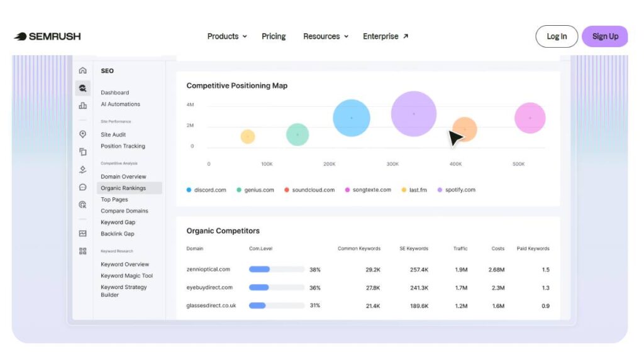Click the speech bubble sidebar icon
The image size is (644, 362).
pyautogui.click(x=82, y=187)
